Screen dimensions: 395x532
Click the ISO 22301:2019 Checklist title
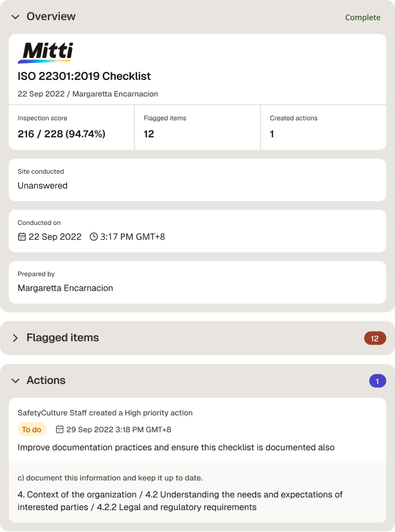pos(84,76)
